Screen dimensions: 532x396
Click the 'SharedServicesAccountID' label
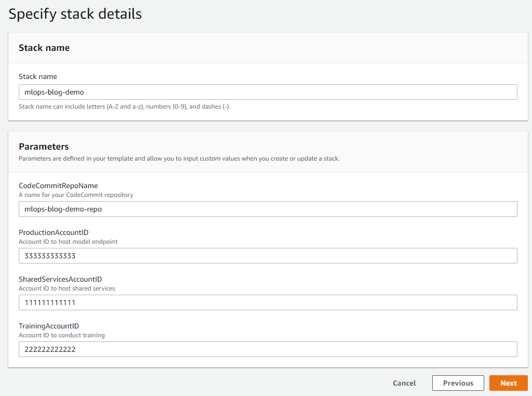click(x=60, y=279)
